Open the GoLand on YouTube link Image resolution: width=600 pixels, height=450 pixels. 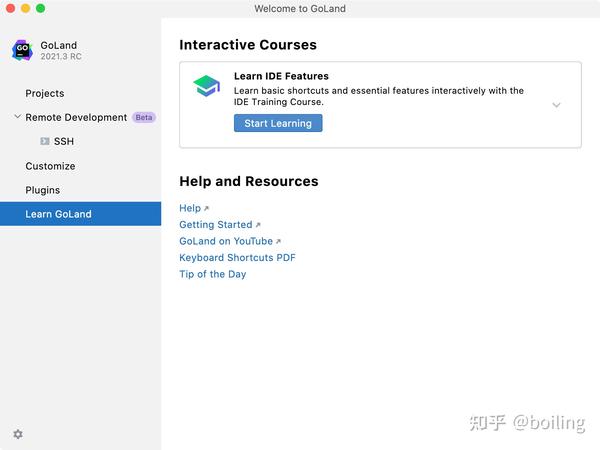pos(226,241)
